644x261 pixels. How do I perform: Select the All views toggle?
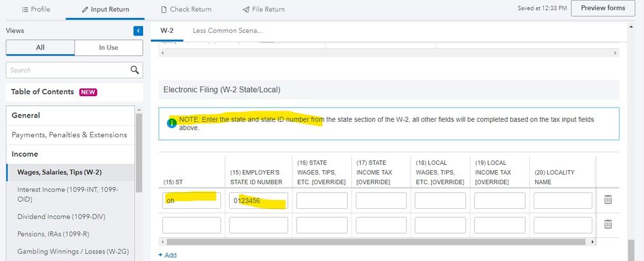click(40, 48)
